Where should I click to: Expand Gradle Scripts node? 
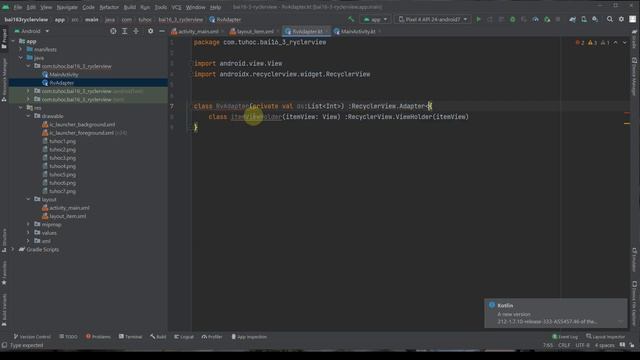coord(13,249)
